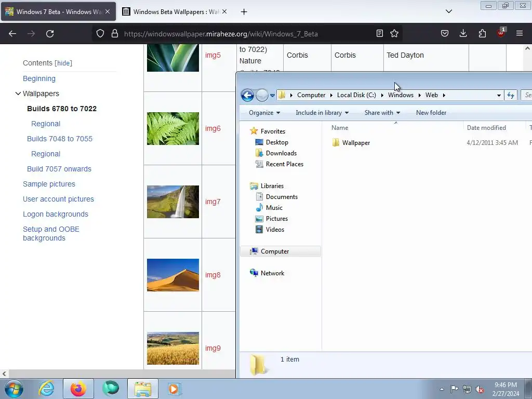This screenshot has width=532, height=399.
Task: Open Firefox Downloads panel
Action: pyautogui.click(x=463, y=33)
